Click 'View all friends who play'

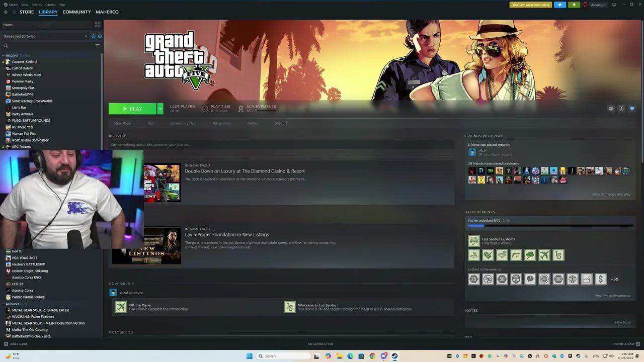611,194
